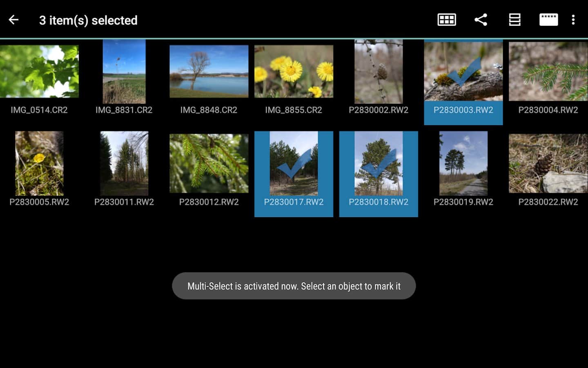
Task: Tap the back arrow icon
Action: [x=13, y=20]
